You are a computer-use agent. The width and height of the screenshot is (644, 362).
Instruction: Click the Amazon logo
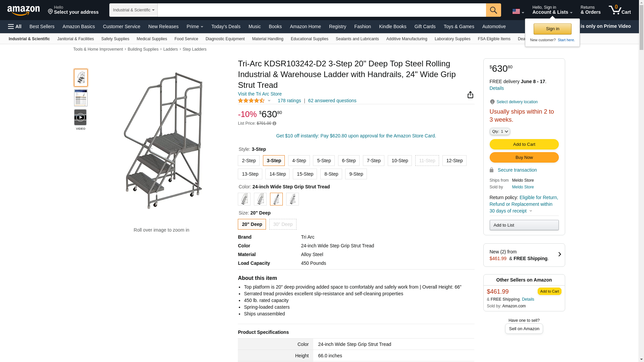pos(23,11)
